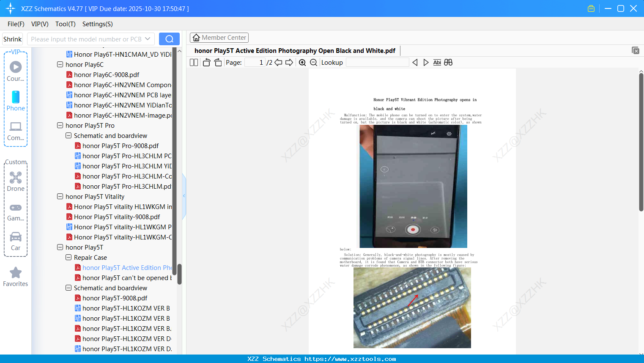Click the boardview icon beside honor Play6C-HN2VNEM PCB
The image size is (644, 363).
pos(69,95)
